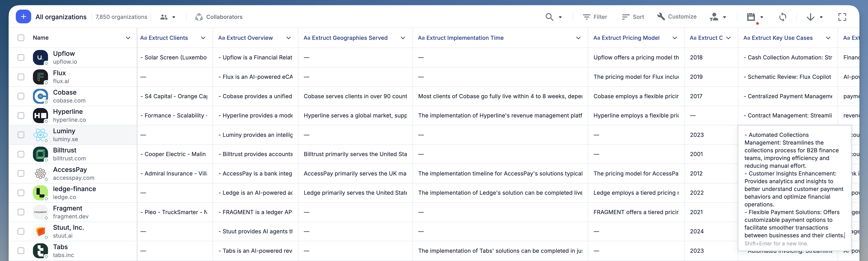Open the Sort menu
This screenshot has height=261, width=868.
coord(632,17)
